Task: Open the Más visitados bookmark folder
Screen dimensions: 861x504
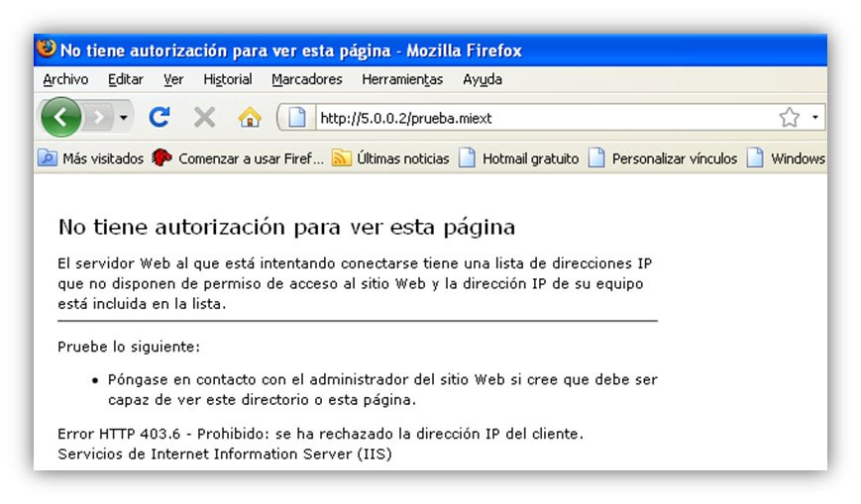Action: point(90,158)
